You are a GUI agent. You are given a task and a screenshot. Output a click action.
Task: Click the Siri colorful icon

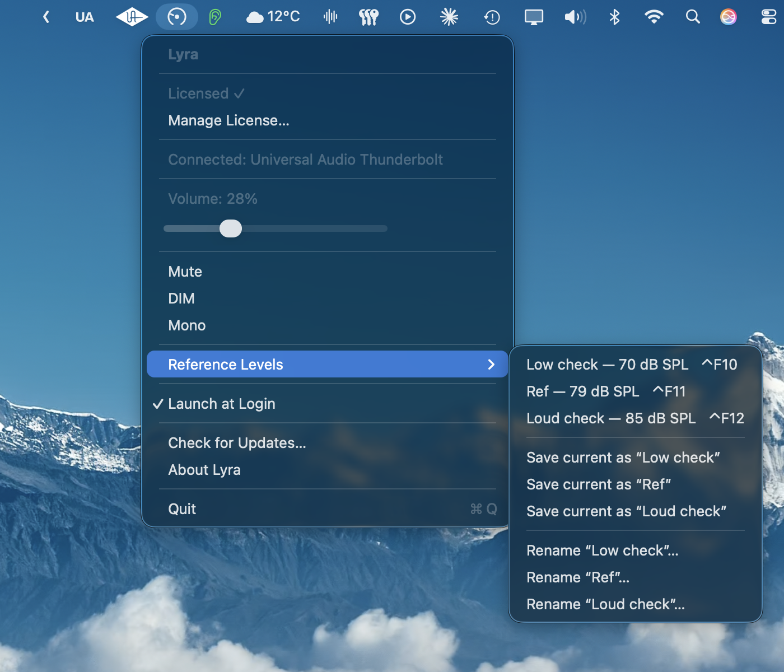[x=729, y=17]
